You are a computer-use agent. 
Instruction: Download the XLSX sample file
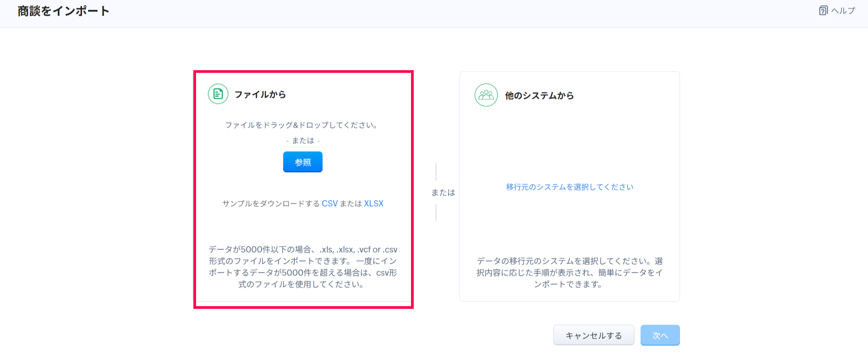click(x=373, y=204)
